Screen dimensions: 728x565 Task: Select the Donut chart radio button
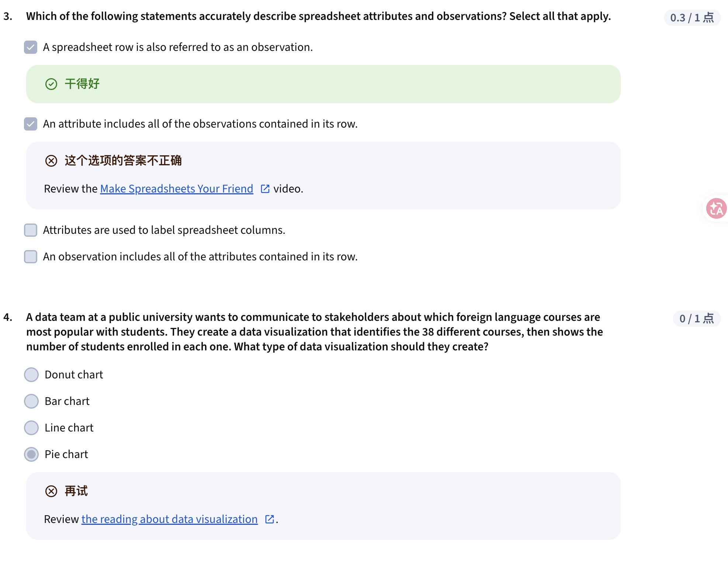(31, 375)
